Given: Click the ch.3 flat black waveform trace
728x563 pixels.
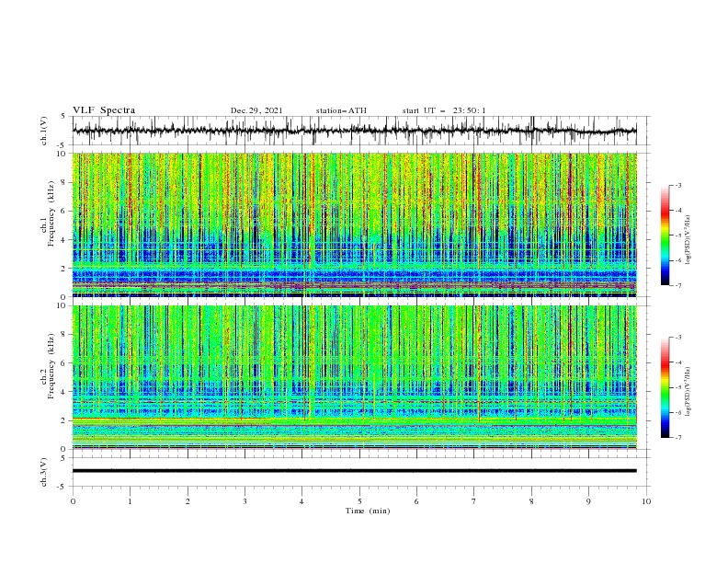Looking at the screenshot, I should point(354,471).
